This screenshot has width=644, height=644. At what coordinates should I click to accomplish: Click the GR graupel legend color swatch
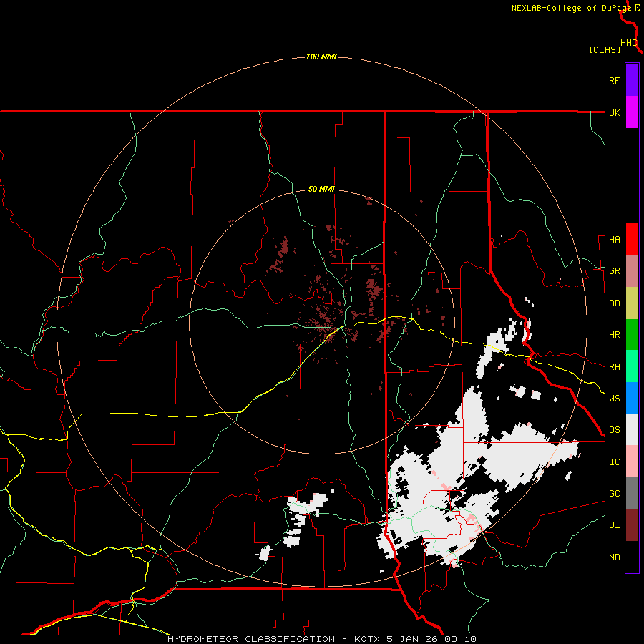[x=632, y=271]
